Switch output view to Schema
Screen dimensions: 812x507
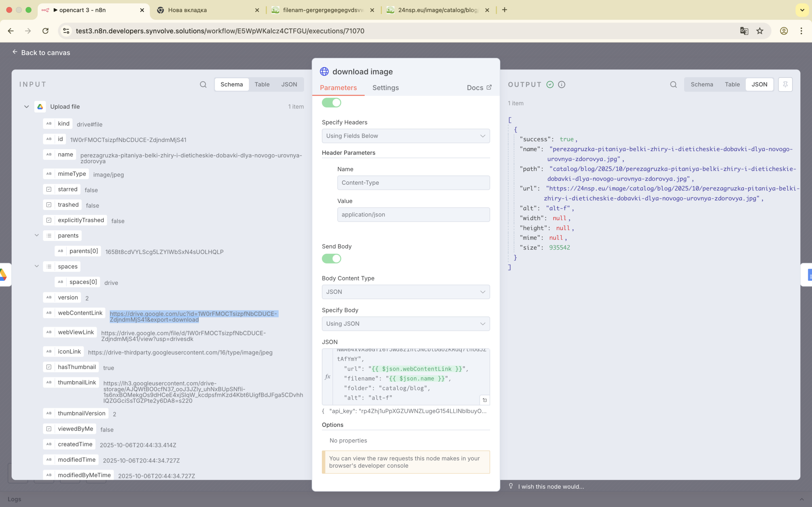[x=702, y=85]
